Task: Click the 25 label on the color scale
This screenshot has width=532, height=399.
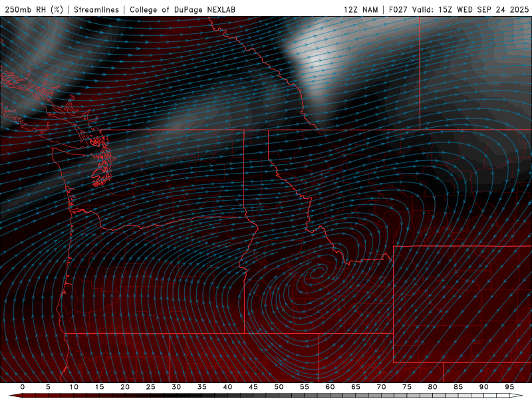Action: (151, 387)
